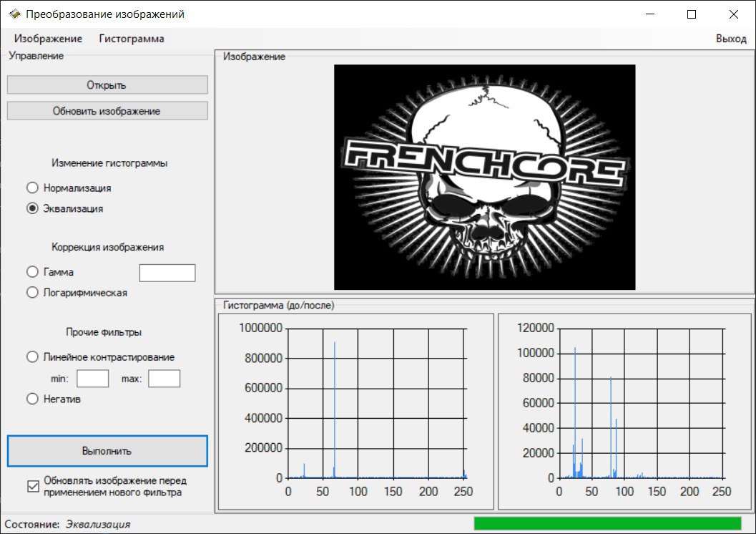Open the Гистограмма menu
The width and height of the screenshot is (756, 534).
click(x=132, y=39)
